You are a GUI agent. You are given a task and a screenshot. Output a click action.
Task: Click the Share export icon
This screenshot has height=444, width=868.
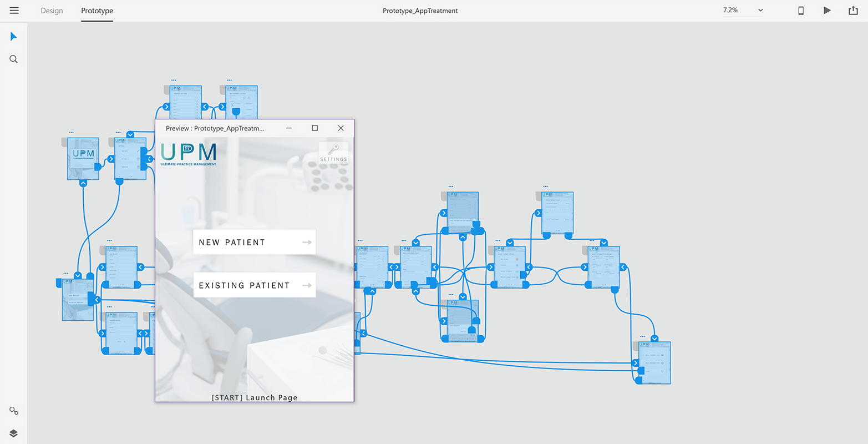point(853,11)
